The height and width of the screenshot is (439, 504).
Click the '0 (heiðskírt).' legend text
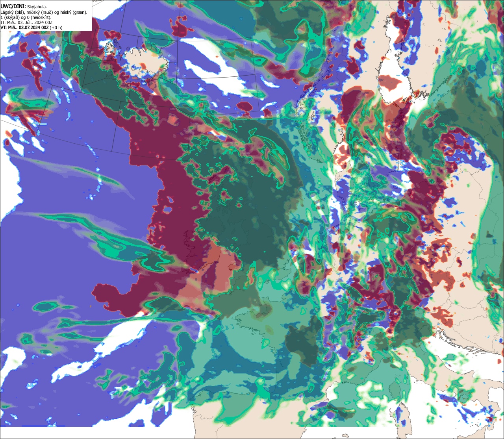39,18
